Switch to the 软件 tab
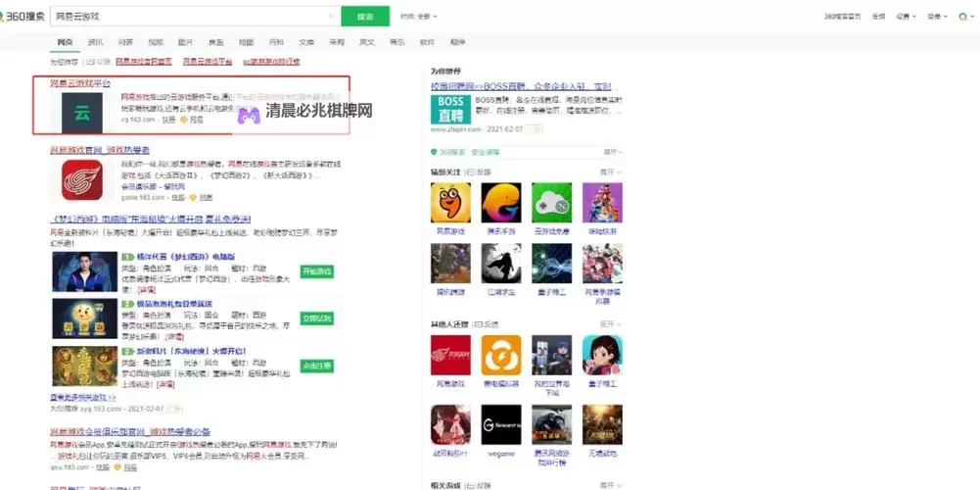This screenshot has width=980, height=490. click(x=427, y=42)
